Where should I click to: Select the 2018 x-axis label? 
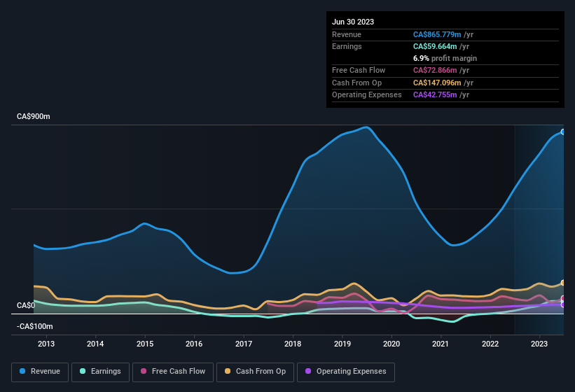(x=293, y=344)
